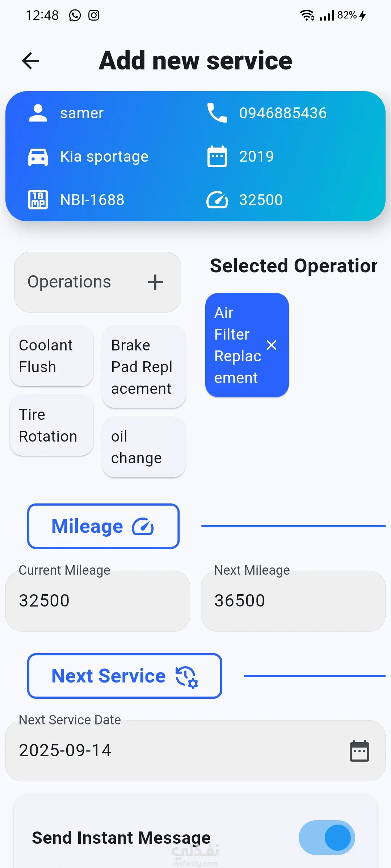Image resolution: width=391 pixels, height=868 pixels.
Task: Click the Next Service section button
Action: [x=125, y=676]
